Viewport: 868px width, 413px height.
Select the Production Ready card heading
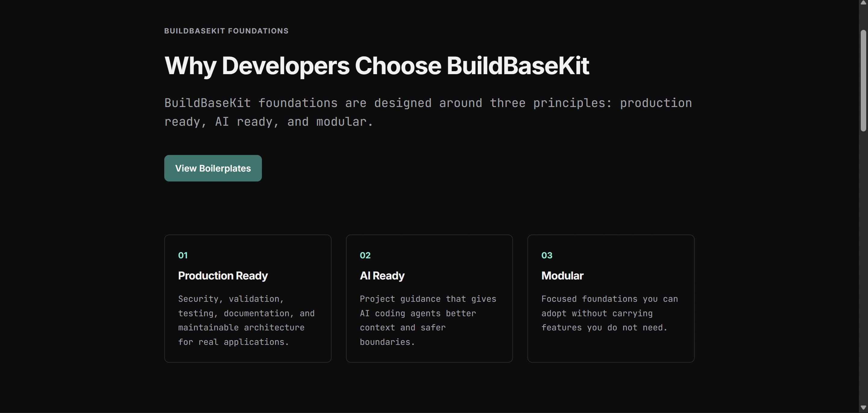click(223, 276)
